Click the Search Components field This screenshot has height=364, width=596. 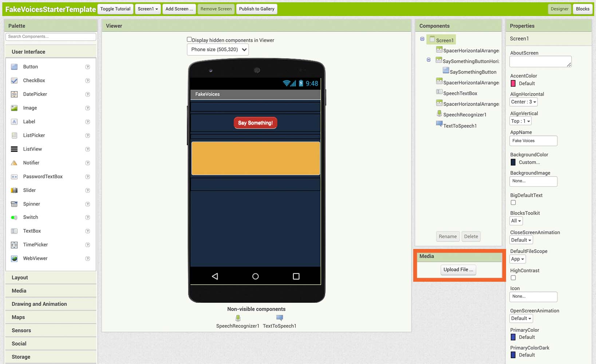click(x=51, y=37)
